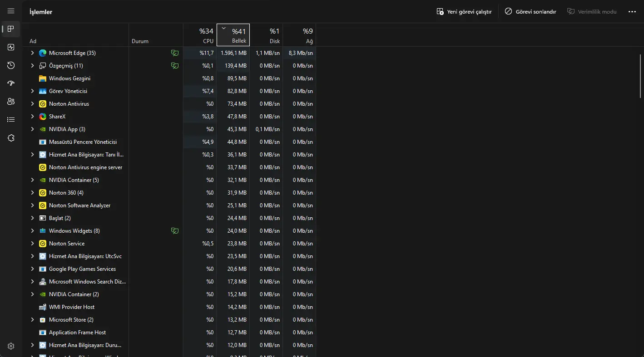Click the efficiency leaf icon for Microsoft Edge
Screen dimensions: 644x357
point(174,53)
